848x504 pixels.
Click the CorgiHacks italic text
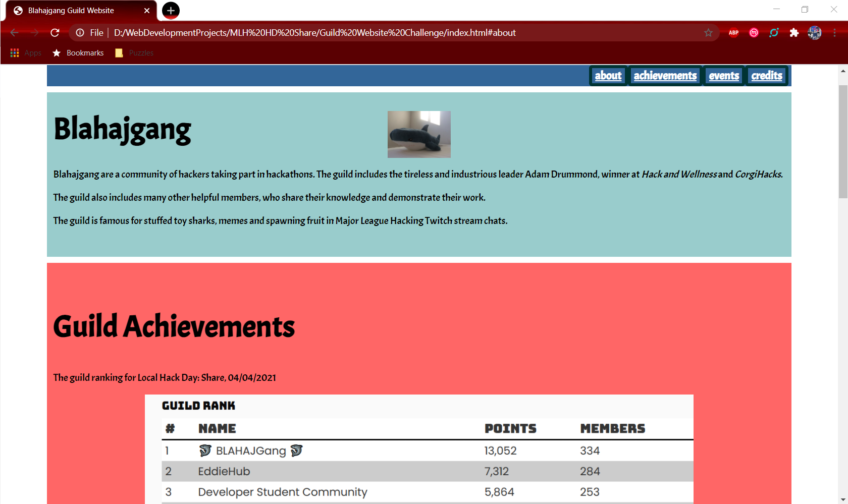coord(759,174)
